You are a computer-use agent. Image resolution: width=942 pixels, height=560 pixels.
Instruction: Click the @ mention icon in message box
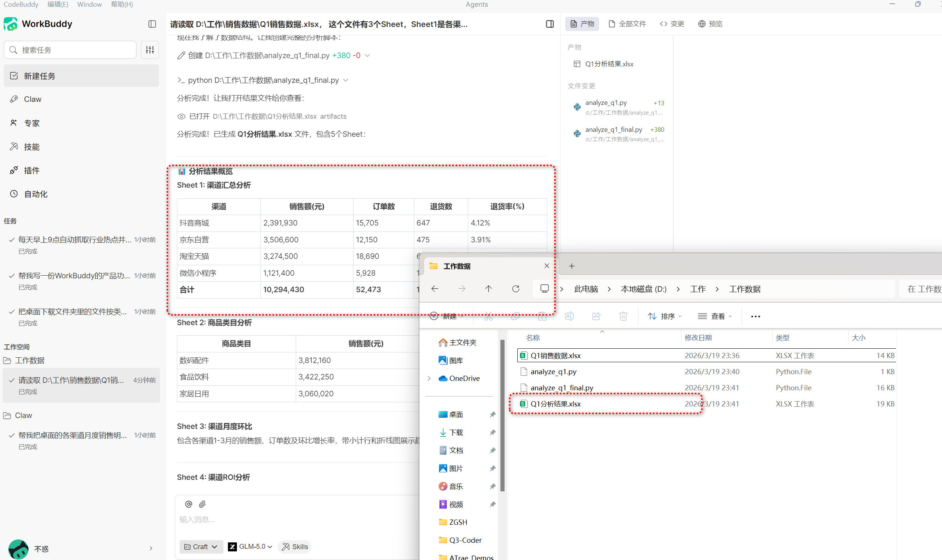189,504
